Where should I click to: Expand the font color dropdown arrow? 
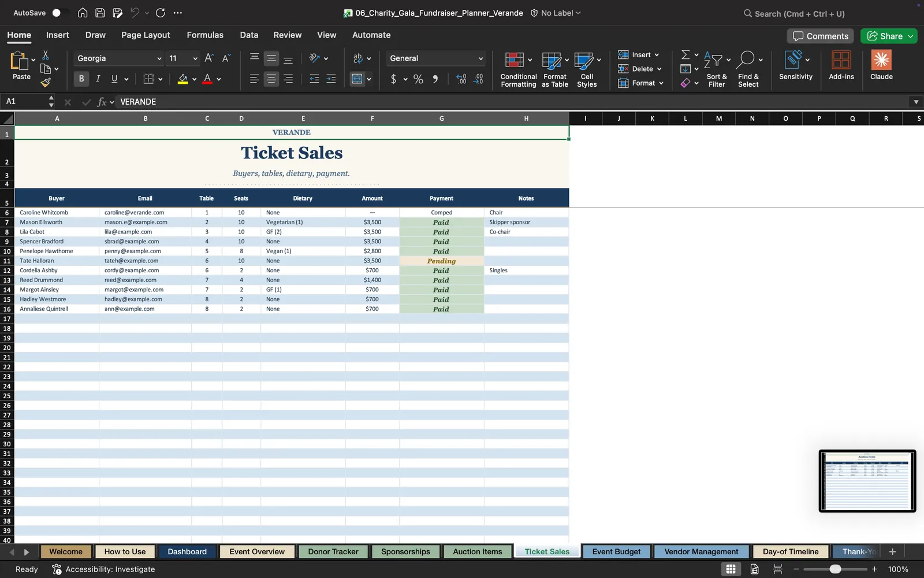[x=219, y=79]
